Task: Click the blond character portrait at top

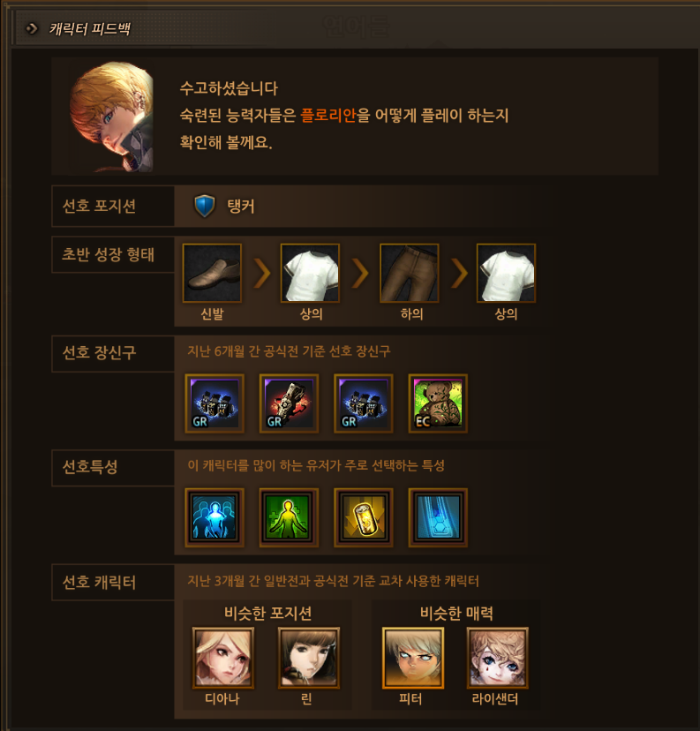Action: [x=112, y=117]
